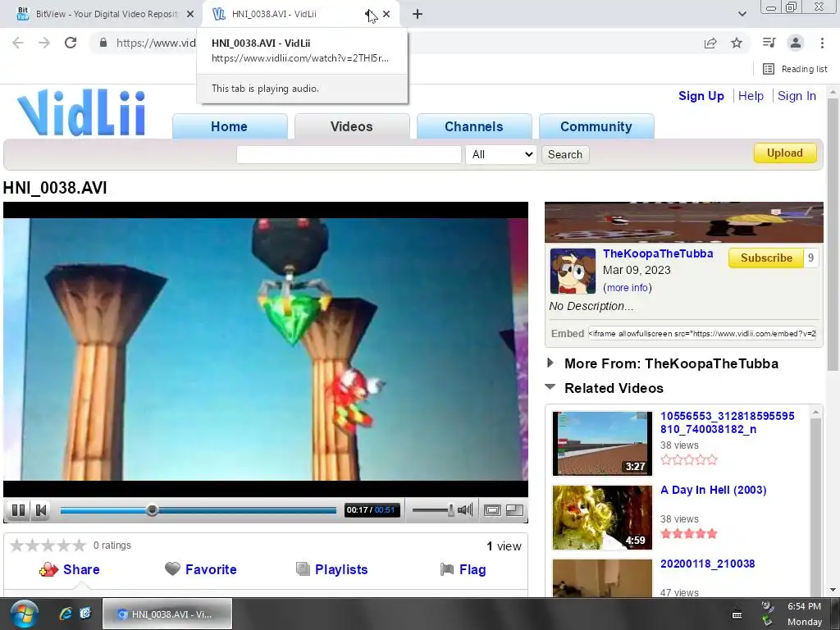Image resolution: width=840 pixels, height=630 pixels.
Task: Click the Chrome taskbar button HNI_0038.AVI
Action: pos(167,614)
